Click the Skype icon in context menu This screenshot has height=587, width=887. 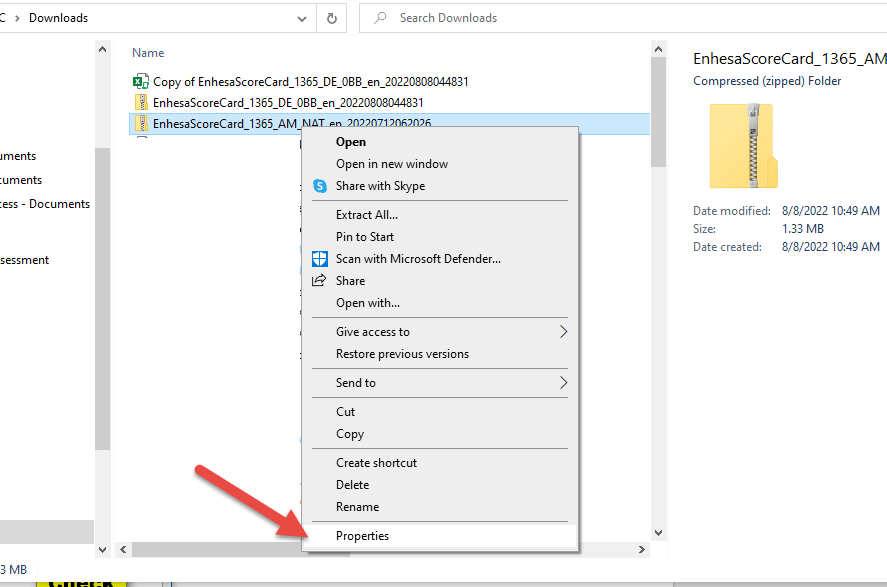[320, 186]
